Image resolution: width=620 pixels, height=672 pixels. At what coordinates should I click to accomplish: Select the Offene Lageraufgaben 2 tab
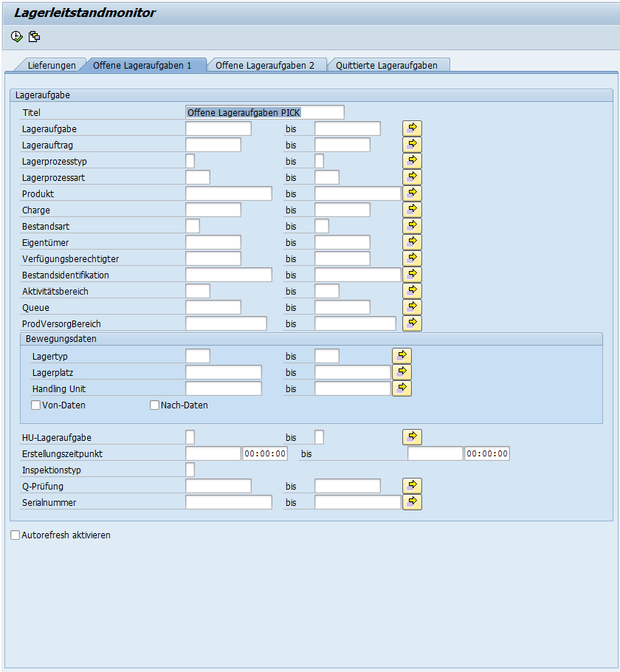point(264,66)
